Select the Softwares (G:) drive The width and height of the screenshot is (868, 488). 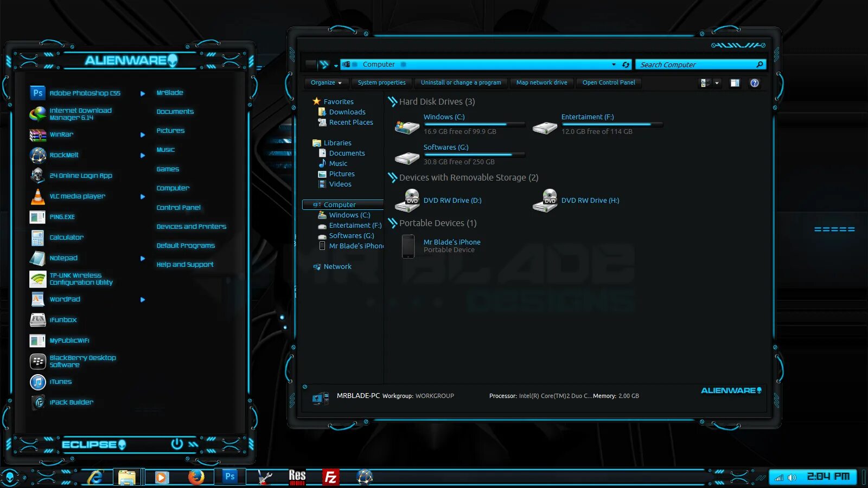tap(459, 155)
